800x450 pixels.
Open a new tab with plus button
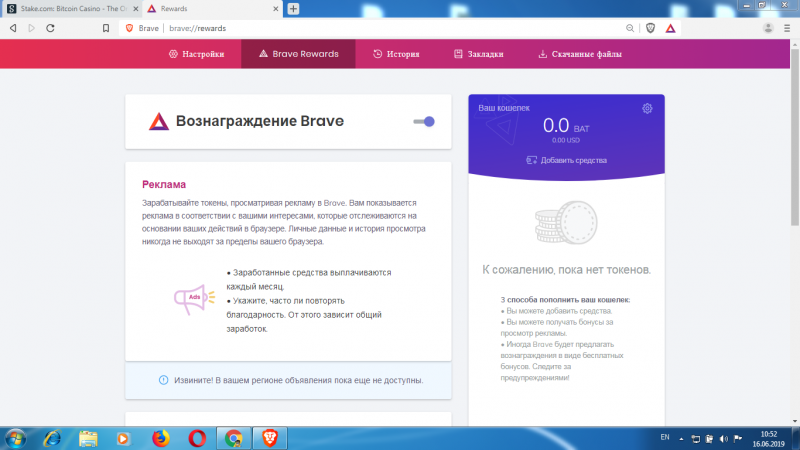[293, 9]
